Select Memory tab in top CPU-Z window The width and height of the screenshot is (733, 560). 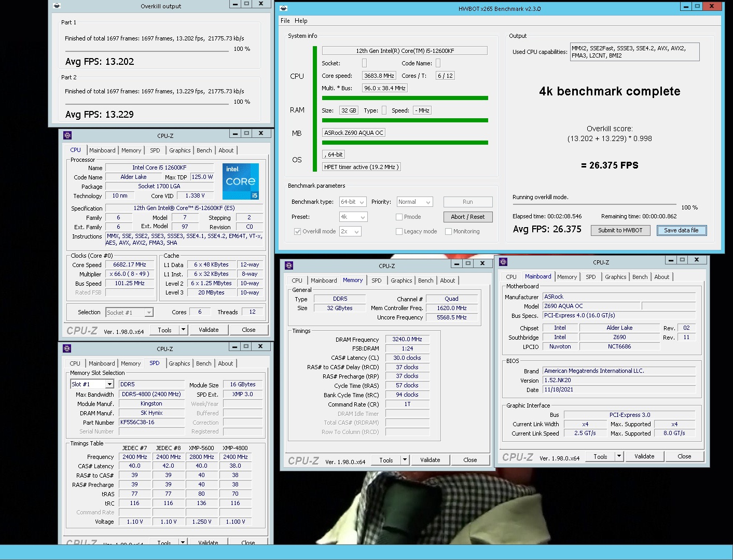[x=131, y=150]
